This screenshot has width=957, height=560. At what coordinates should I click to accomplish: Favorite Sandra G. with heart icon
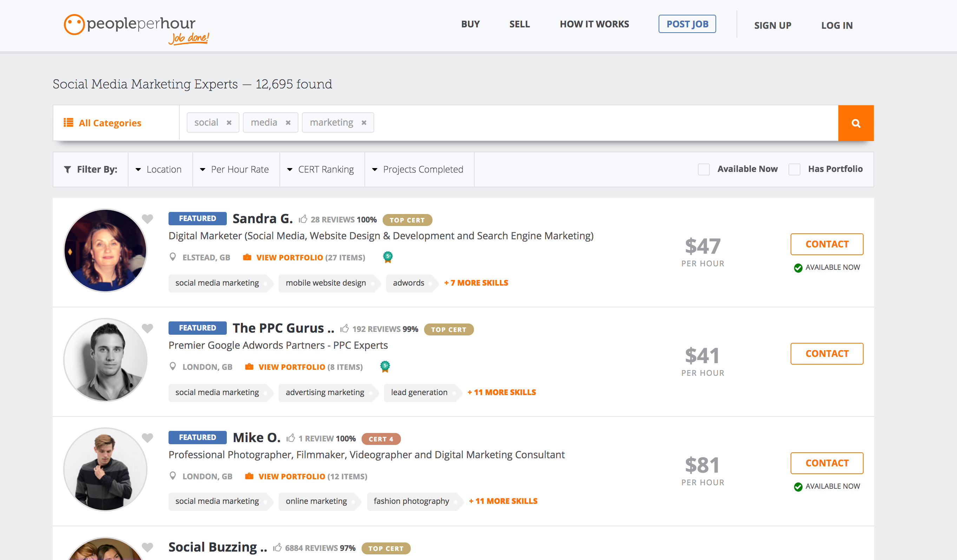pyautogui.click(x=147, y=219)
